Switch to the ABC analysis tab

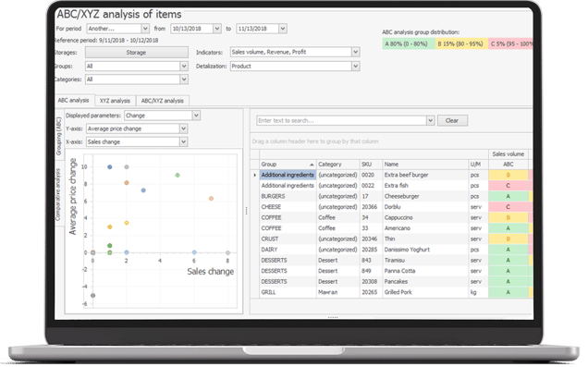click(x=74, y=101)
